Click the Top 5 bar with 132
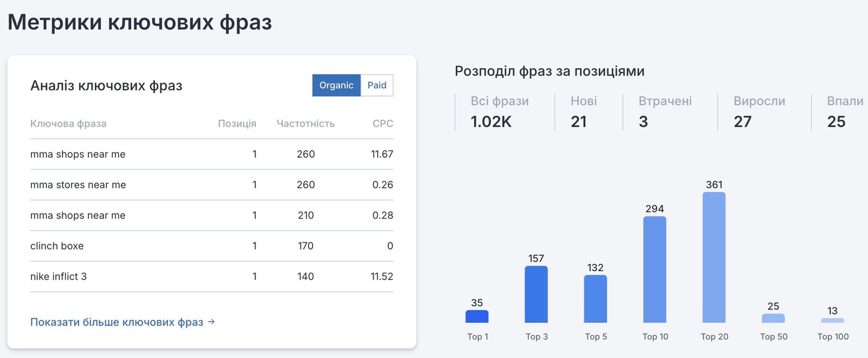868x358 pixels. 596,299
